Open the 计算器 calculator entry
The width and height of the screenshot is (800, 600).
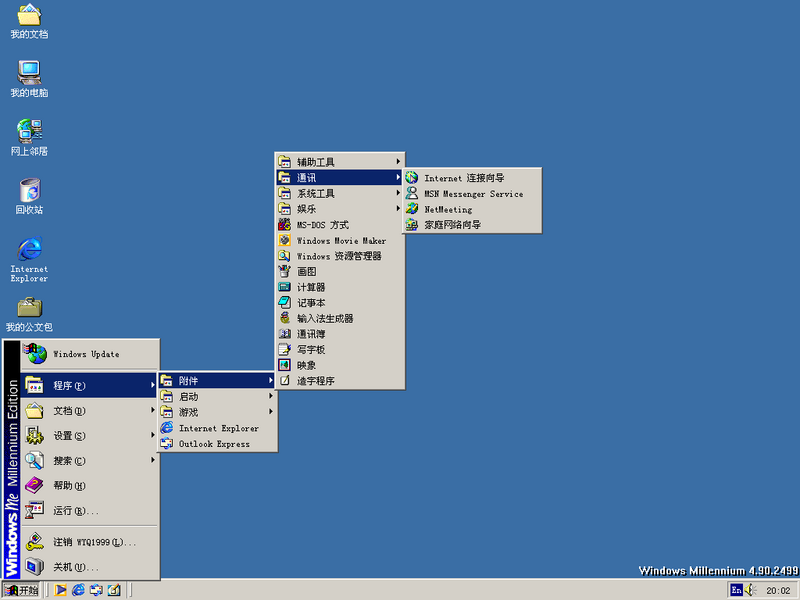click(x=340, y=287)
